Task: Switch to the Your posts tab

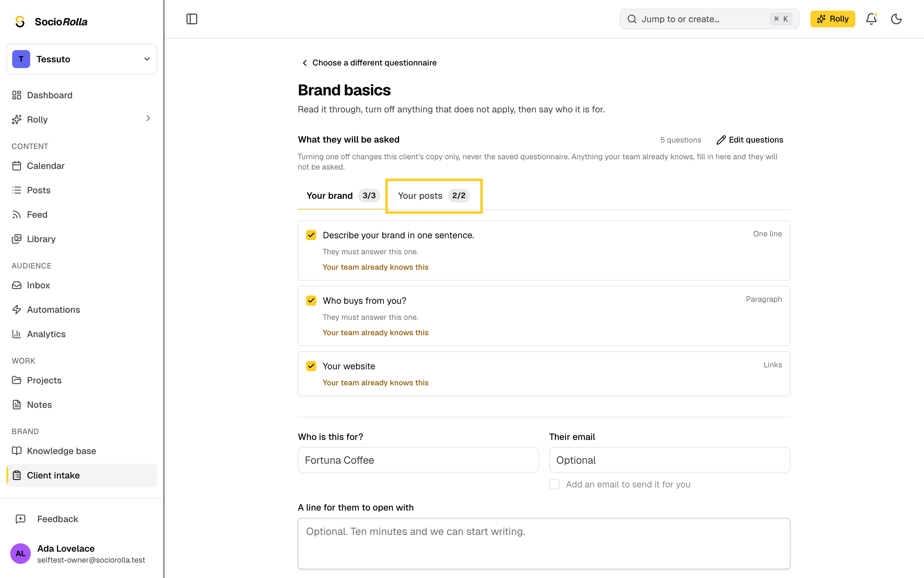Action: (x=434, y=196)
